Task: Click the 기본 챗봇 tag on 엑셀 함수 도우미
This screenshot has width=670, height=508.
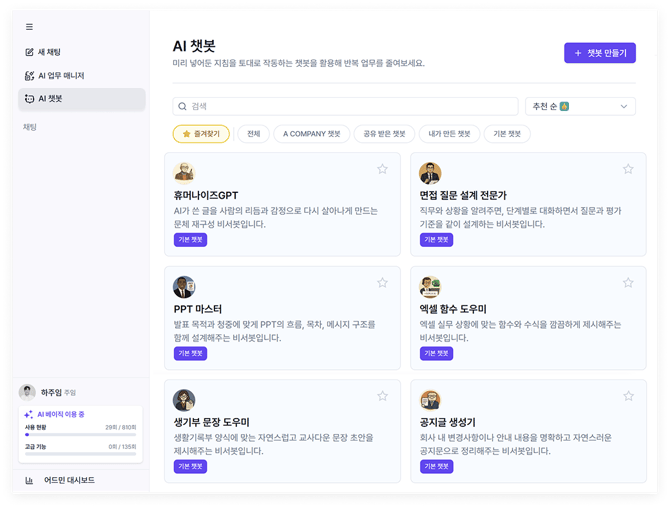Action: click(436, 354)
